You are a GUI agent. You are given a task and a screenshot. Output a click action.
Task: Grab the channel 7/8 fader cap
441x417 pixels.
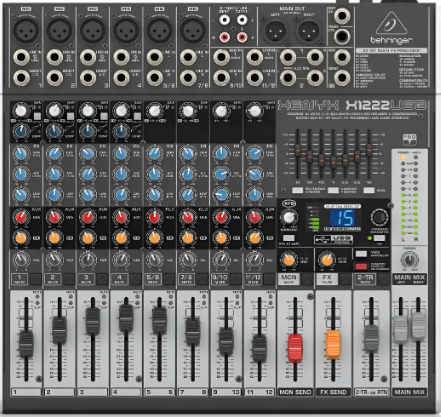193,332
